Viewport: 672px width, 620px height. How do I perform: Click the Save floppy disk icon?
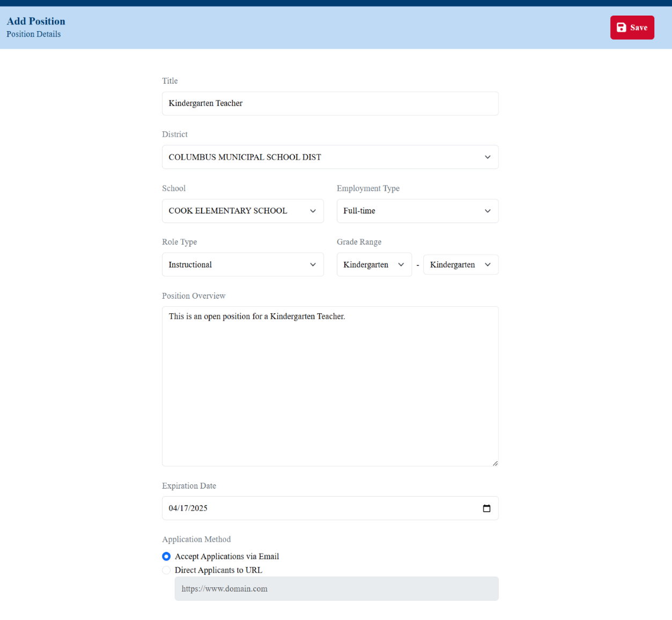[x=622, y=27]
